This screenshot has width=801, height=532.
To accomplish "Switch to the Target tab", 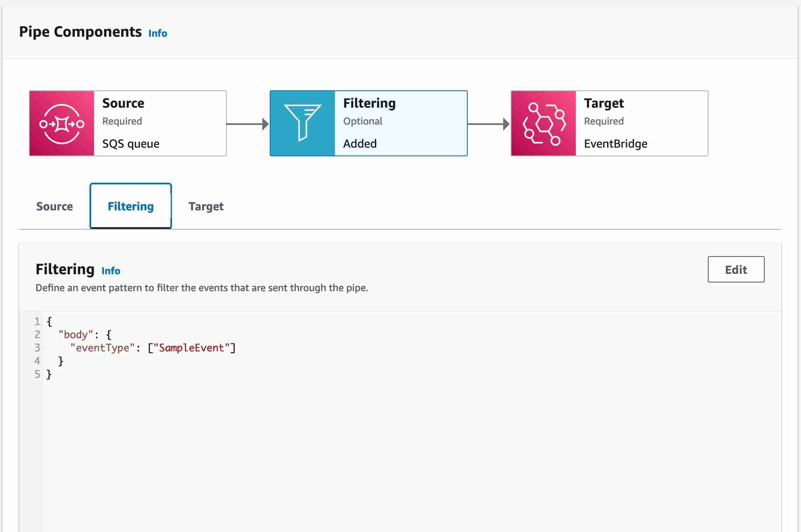I will [x=206, y=206].
